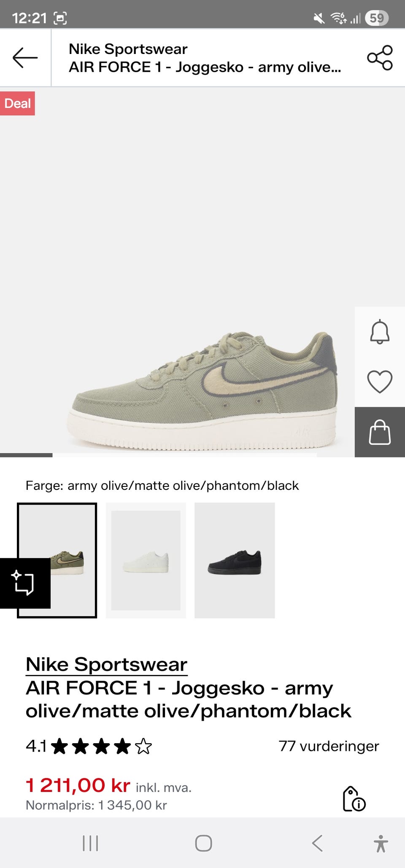Go back using the arrow icon
Screen dimensions: 405x868
[x=25, y=58]
